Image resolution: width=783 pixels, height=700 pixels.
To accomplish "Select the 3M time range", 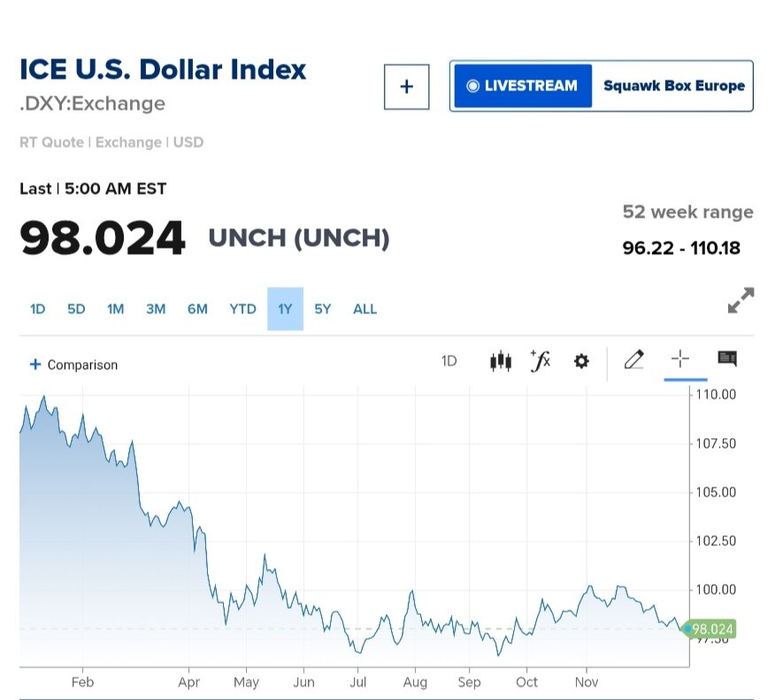I will click(156, 309).
